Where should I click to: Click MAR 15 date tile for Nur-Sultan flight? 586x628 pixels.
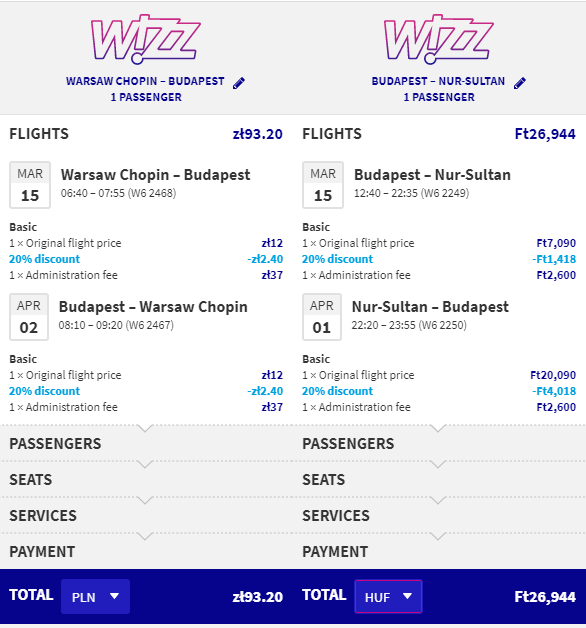(x=323, y=185)
